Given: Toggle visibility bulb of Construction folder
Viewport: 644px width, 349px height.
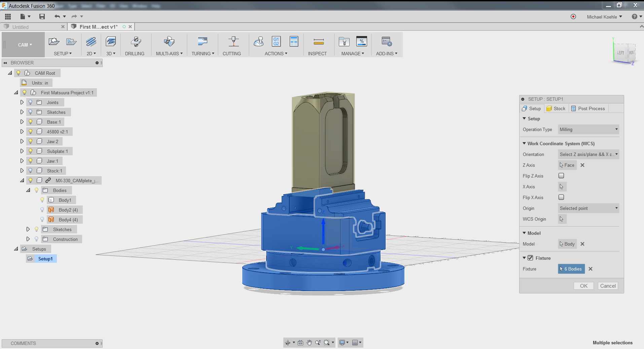Looking at the screenshot, I should click(37, 239).
